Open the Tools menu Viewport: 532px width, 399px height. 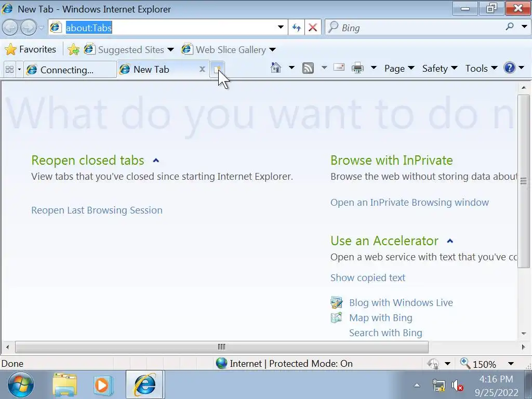click(481, 68)
